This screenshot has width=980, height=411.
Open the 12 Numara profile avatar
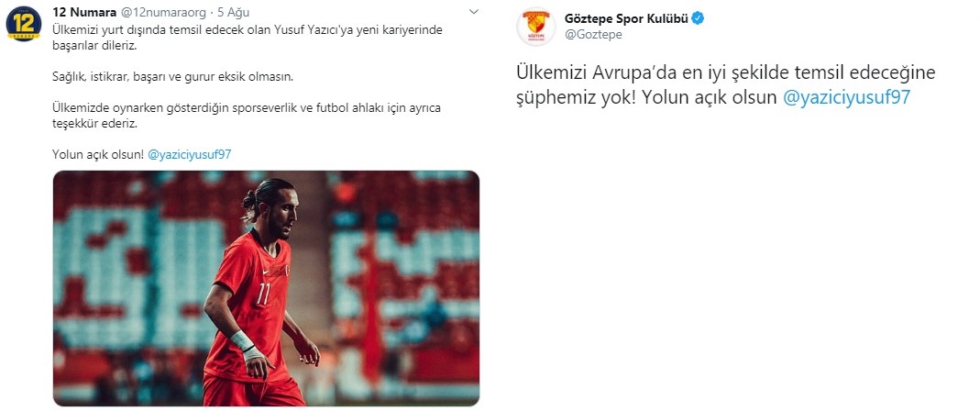coord(24,24)
